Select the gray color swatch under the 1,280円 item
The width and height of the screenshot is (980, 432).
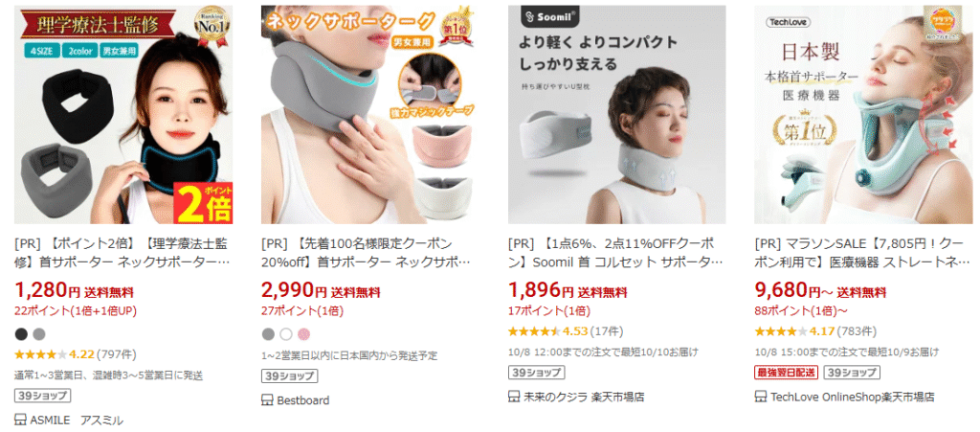pos(39,333)
